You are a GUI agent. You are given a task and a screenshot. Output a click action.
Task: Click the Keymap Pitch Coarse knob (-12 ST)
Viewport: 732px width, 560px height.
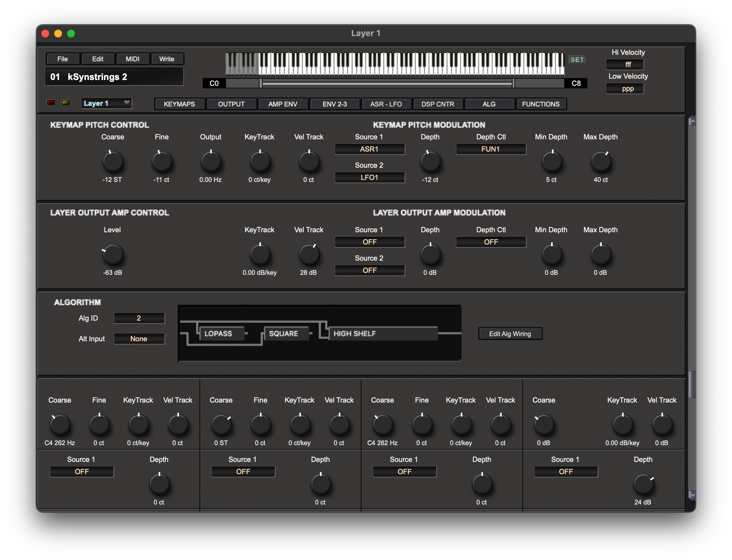(113, 162)
